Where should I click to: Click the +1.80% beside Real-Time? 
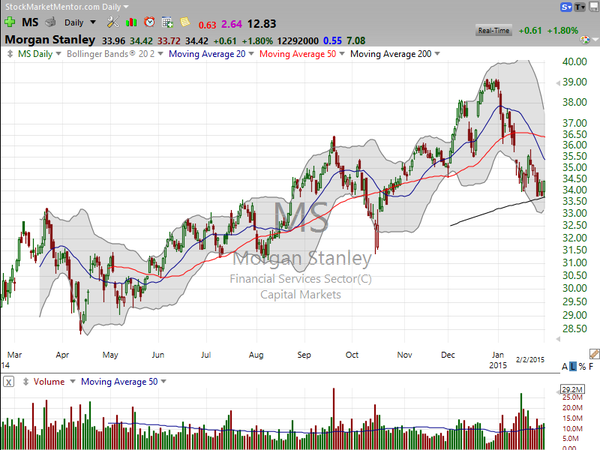click(x=562, y=30)
